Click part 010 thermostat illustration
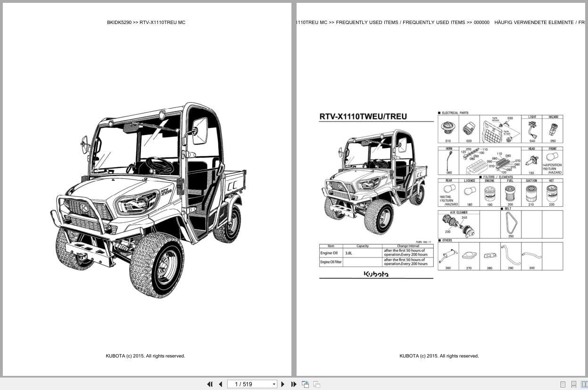The image size is (588, 390). [x=447, y=128]
